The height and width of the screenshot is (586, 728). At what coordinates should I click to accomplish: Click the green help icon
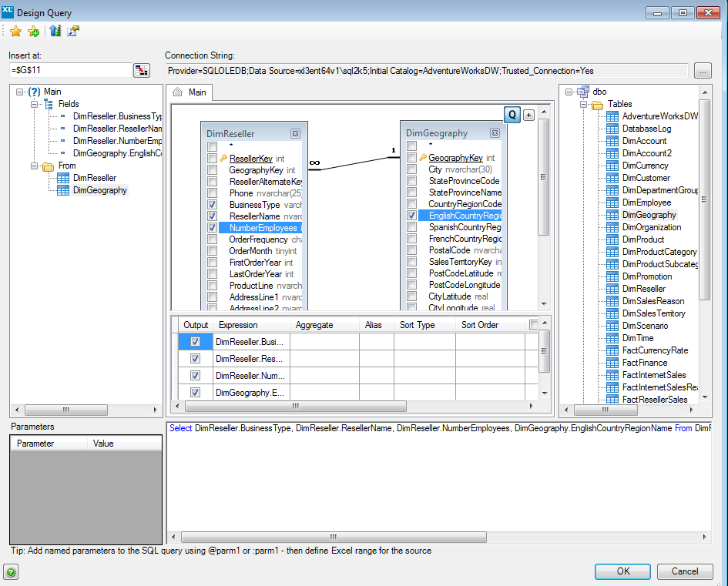pos(12,571)
